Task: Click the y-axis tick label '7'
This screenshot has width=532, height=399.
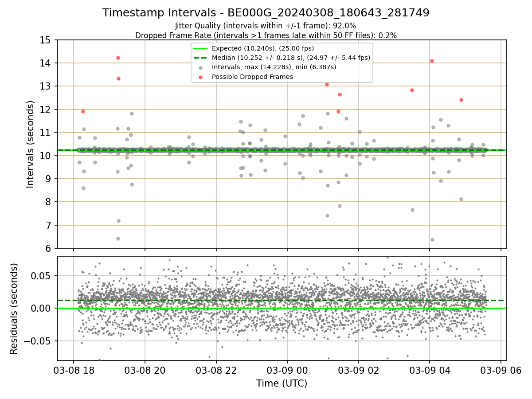Action: (x=48, y=225)
